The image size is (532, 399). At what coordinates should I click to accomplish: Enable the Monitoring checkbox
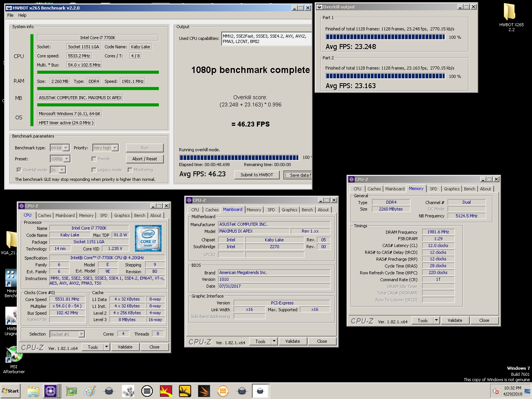tap(130, 170)
